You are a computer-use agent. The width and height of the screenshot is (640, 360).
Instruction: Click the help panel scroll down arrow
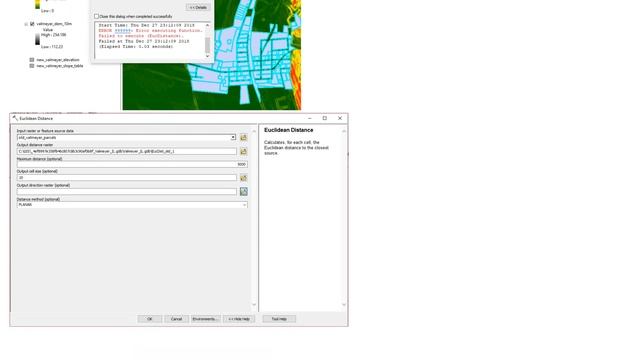click(x=344, y=304)
